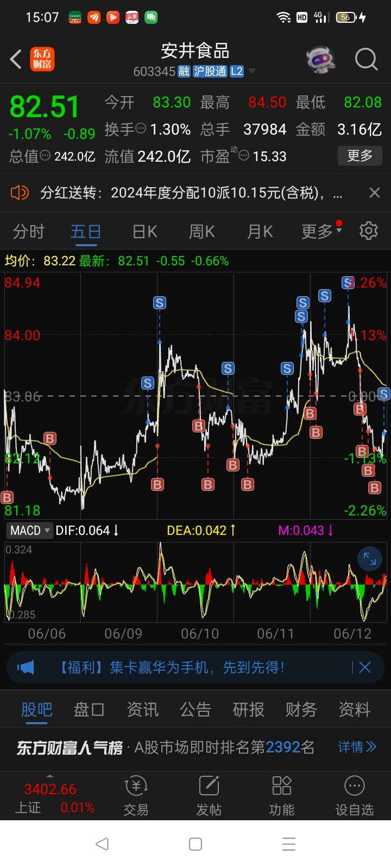
Task: Tap M:0.043 indicator value
Action: [x=307, y=531]
